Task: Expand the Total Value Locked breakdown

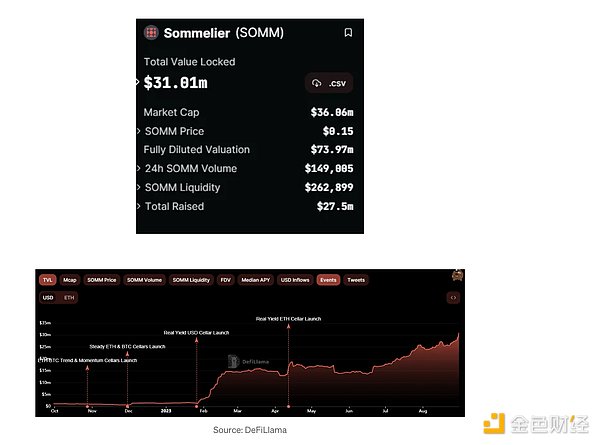Action: (x=139, y=82)
